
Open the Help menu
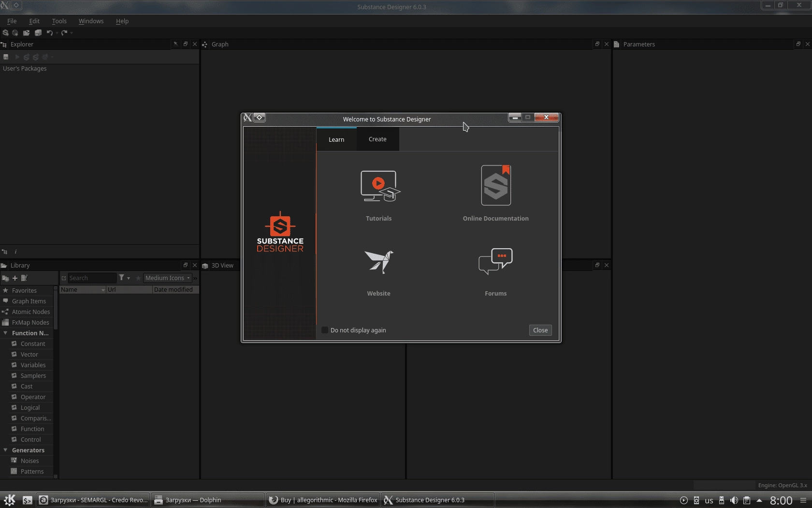click(x=122, y=21)
